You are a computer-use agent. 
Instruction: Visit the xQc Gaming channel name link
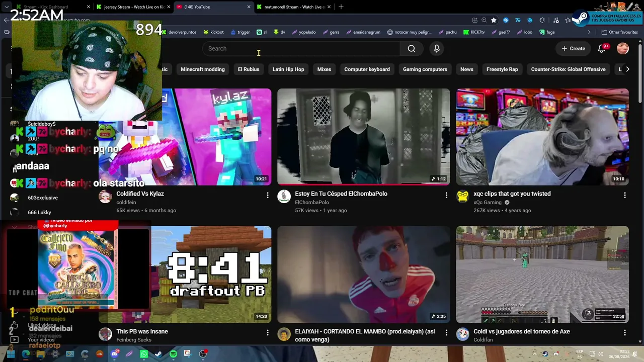coord(488,203)
